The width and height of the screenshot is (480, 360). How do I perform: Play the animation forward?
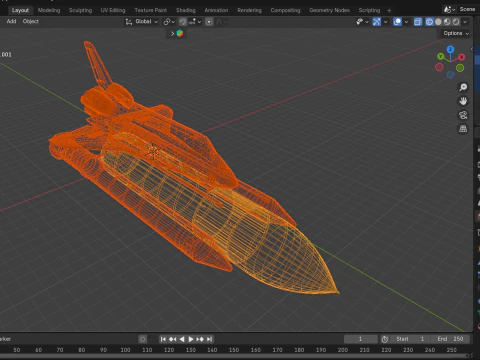(191, 339)
